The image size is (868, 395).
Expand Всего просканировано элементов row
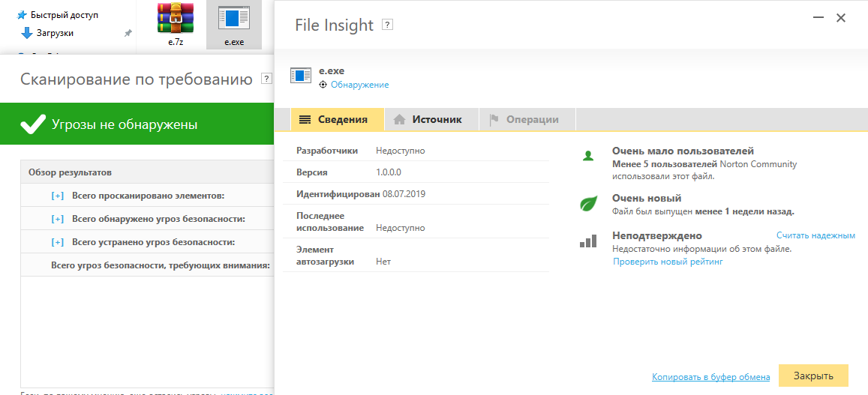[58, 196]
